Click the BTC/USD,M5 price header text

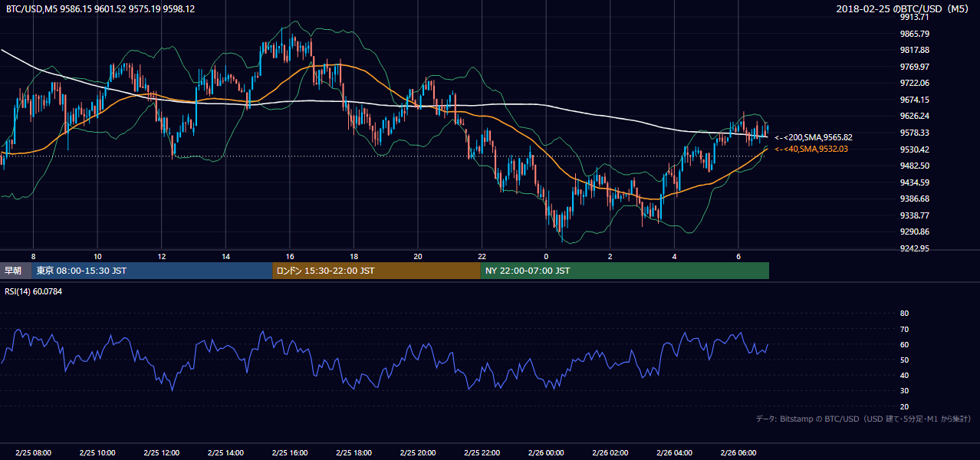pyautogui.click(x=100, y=8)
